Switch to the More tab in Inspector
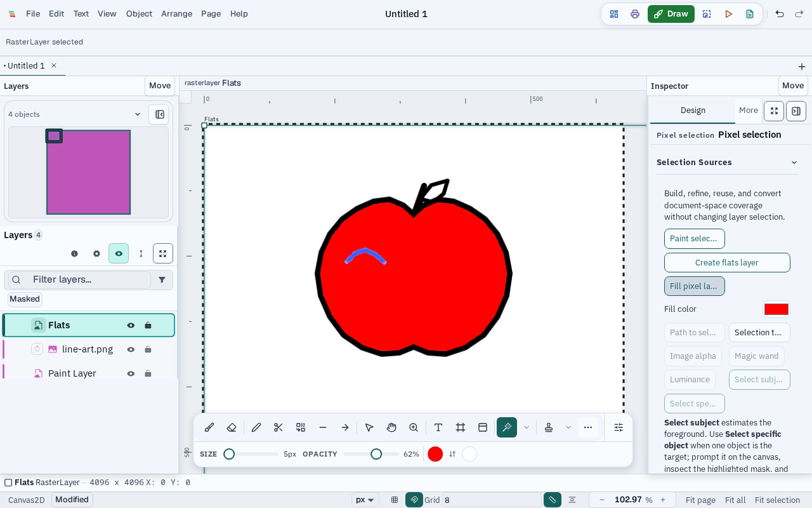 (x=749, y=110)
